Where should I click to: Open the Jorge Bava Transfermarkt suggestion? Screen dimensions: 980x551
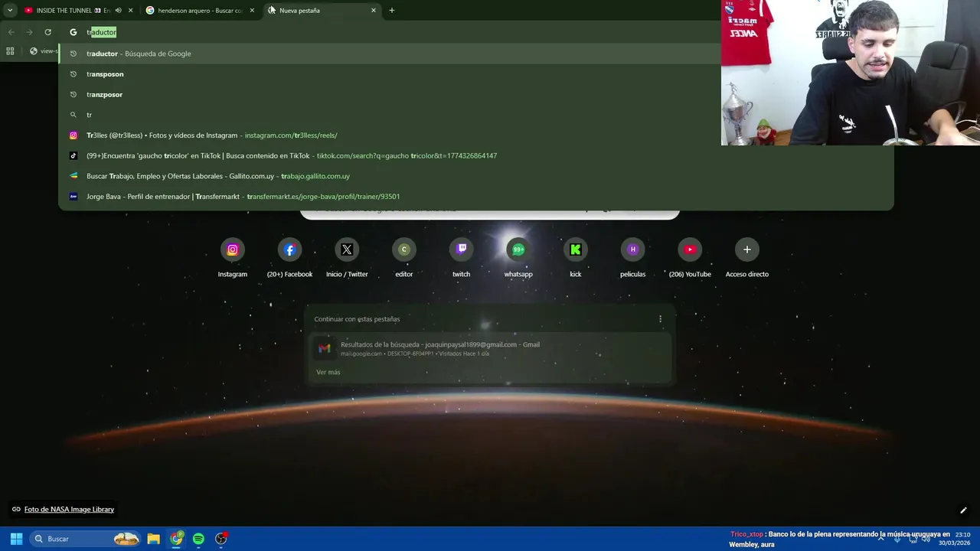point(476,197)
